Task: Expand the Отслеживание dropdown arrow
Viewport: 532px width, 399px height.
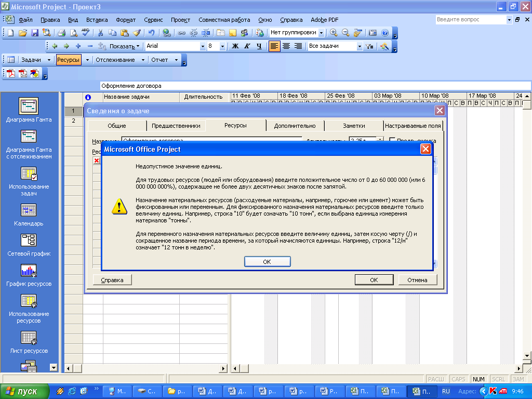Action: 143,60
